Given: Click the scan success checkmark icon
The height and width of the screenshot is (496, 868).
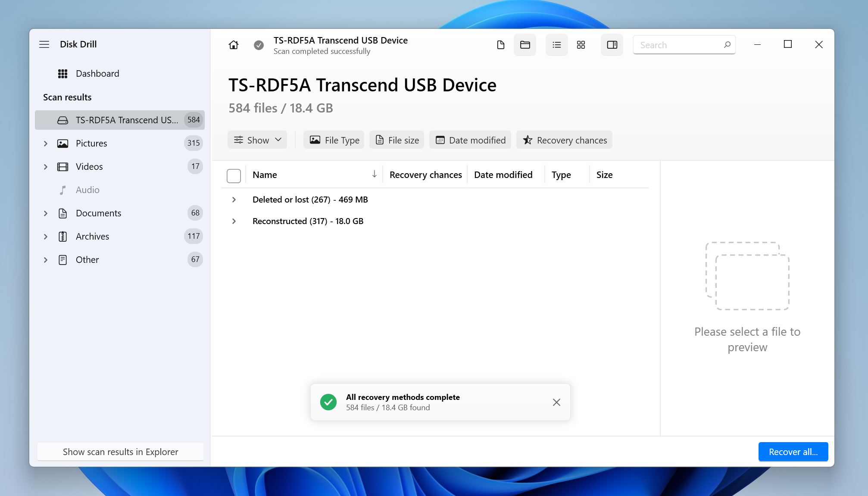Looking at the screenshot, I should (258, 45).
